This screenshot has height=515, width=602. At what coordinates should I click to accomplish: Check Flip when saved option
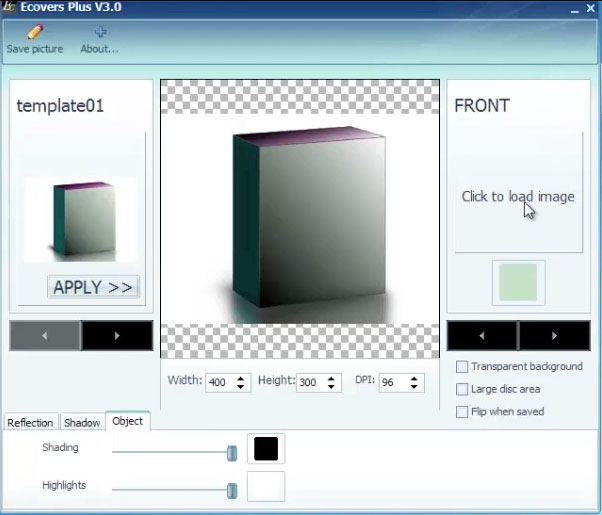click(462, 412)
